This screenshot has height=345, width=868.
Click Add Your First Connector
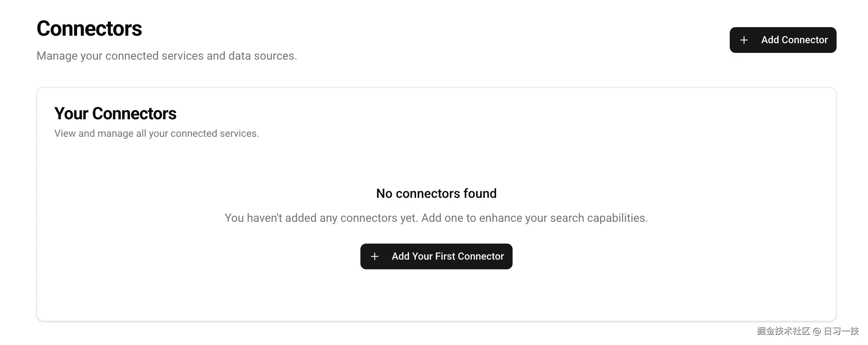click(x=436, y=256)
